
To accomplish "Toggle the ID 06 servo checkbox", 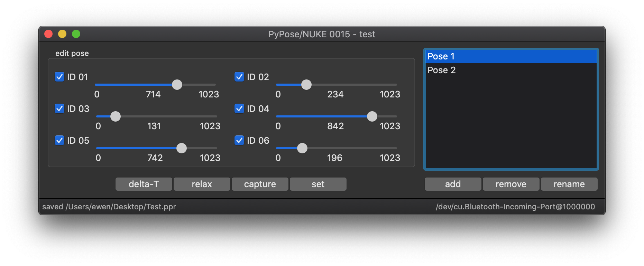I will (x=239, y=140).
